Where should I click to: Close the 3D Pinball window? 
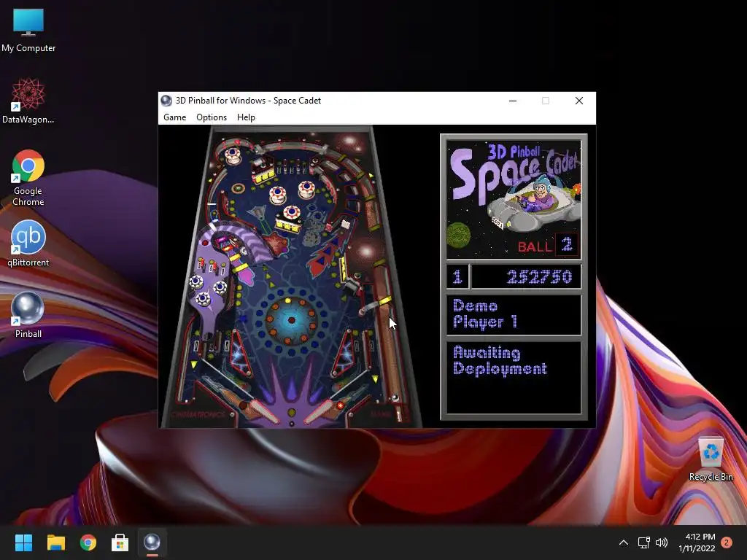[x=578, y=101]
